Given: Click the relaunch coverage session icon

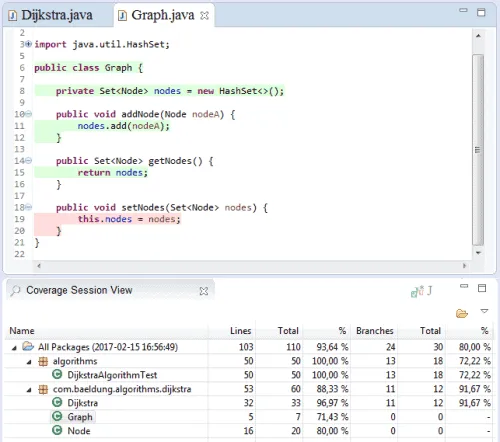Looking at the screenshot, I should (x=417, y=291).
